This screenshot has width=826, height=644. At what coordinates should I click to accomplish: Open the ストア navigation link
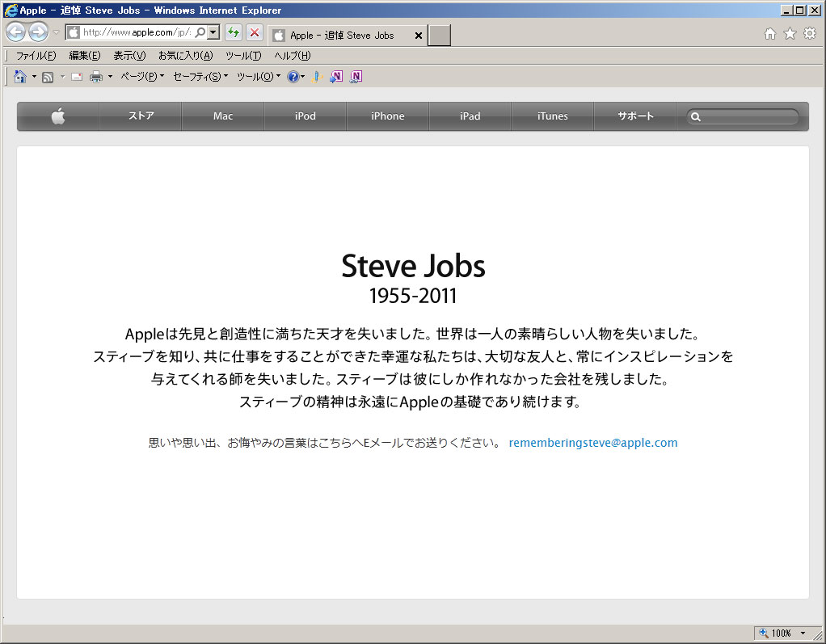[141, 116]
